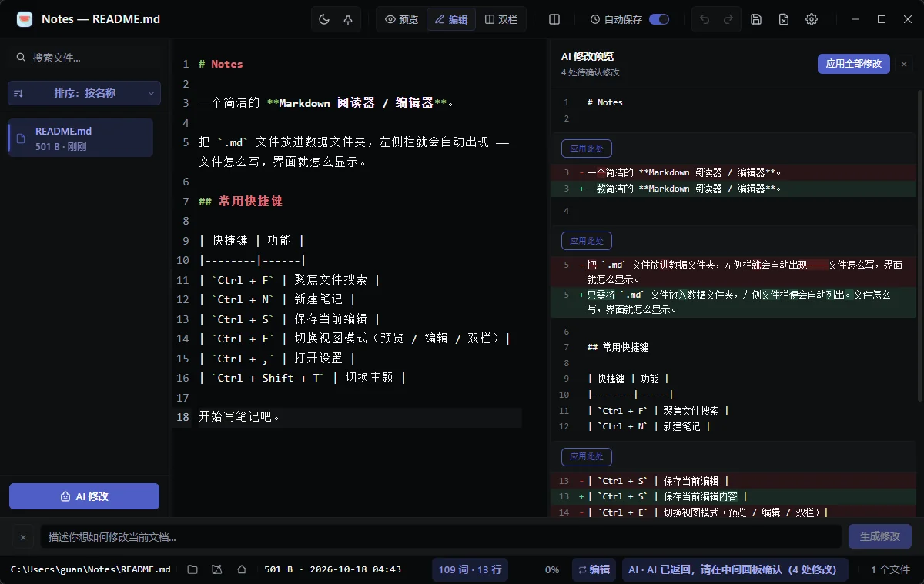Click the pin window icon

348,19
